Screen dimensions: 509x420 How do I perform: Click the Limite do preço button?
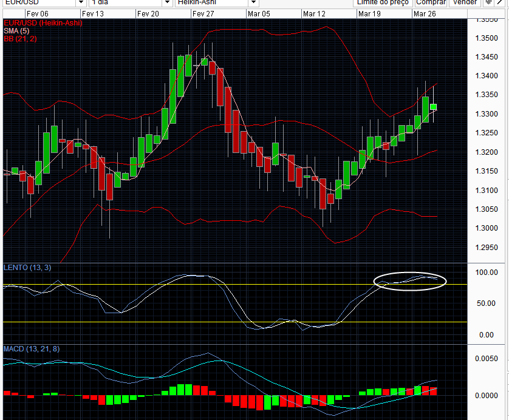[383, 2]
